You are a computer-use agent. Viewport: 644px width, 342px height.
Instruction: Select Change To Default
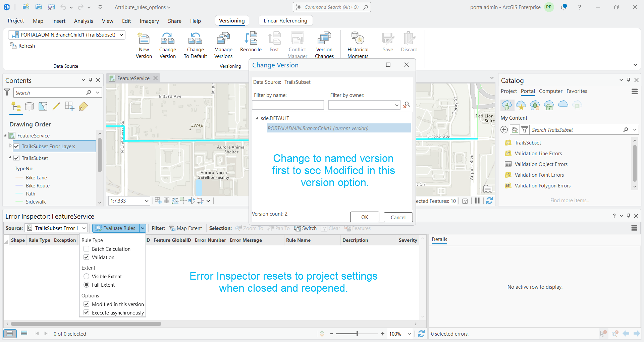coord(195,45)
